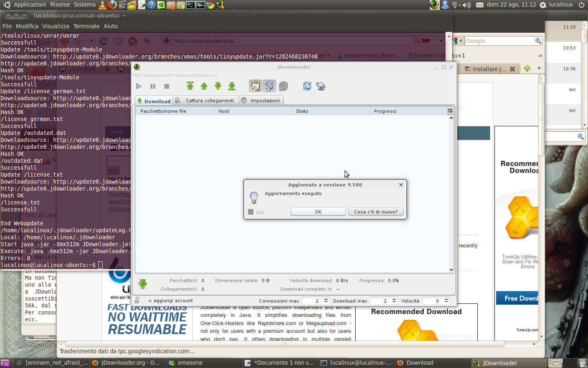This screenshot has width=588, height=368.
Task: Launch VLC from the top panel
Action: [102, 4]
